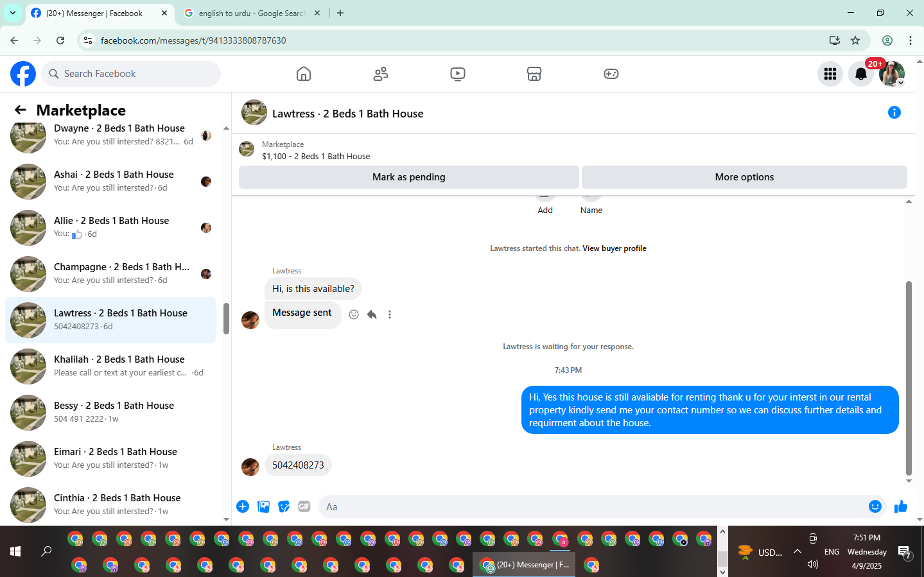Image resolution: width=924 pixels, height=577 pixels.
Task: Click the Search Facebook field
Action: [x=131, y=74]
